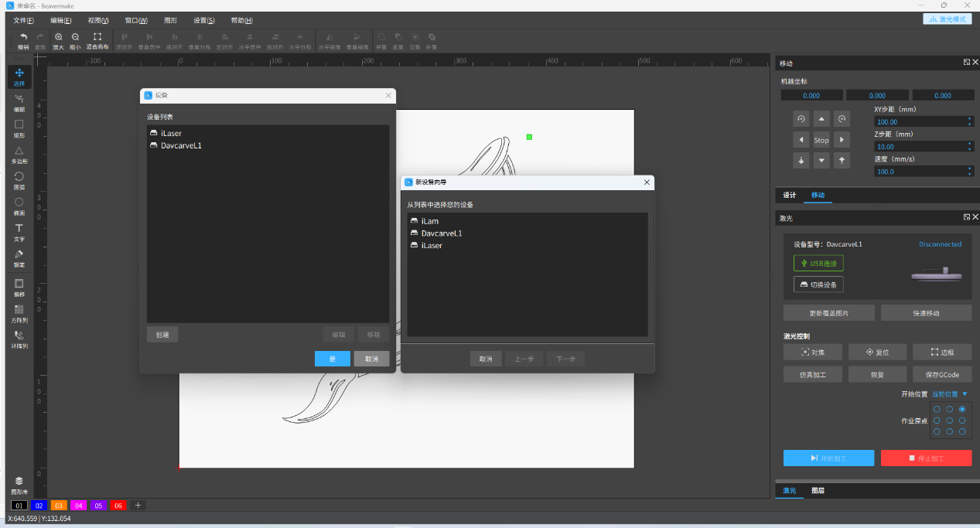Screen dimensions: 980x528
Task: Switch to the 图层 tab
Action: click(818, 490)
